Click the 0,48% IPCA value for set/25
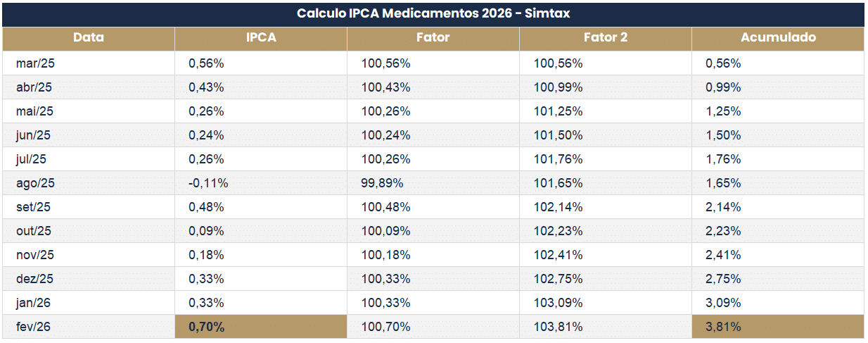 (206, 207)
